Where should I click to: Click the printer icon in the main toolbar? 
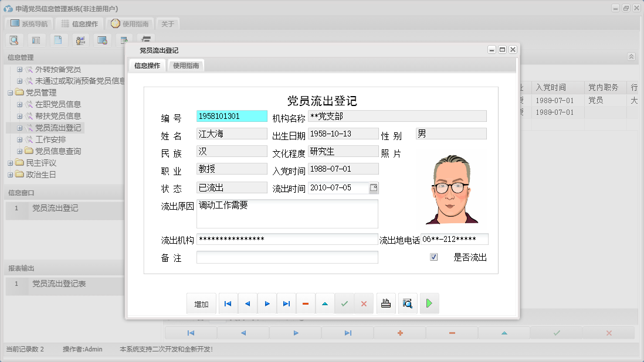click(146, 39)
